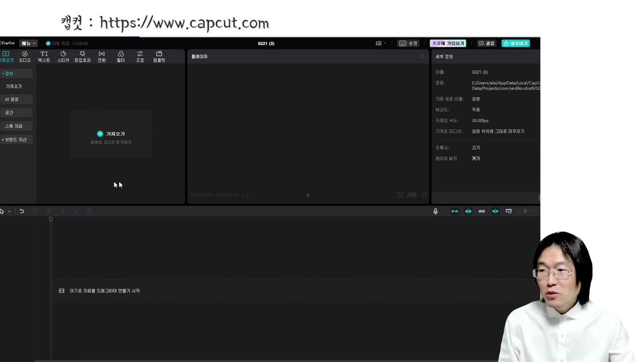
Task: Open the 플레이어 panel hamburger menu
Action: [x=421, y=57]
